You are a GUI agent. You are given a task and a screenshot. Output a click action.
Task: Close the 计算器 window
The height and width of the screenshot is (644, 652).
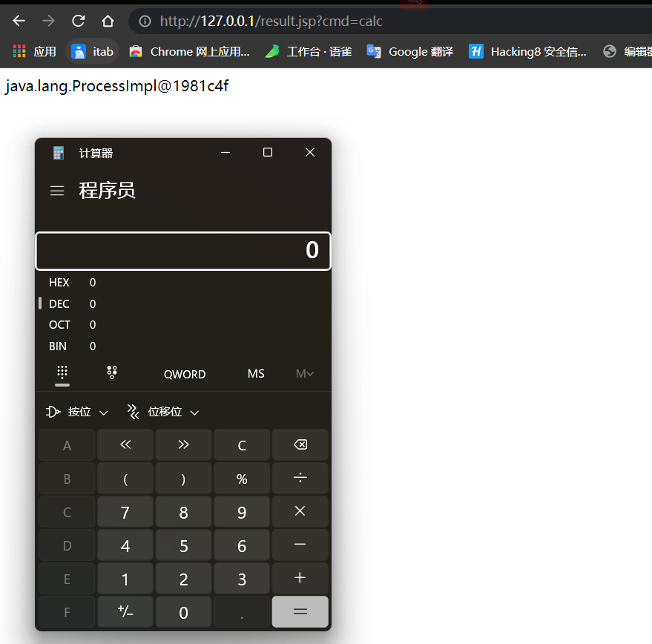coord(310,152)
